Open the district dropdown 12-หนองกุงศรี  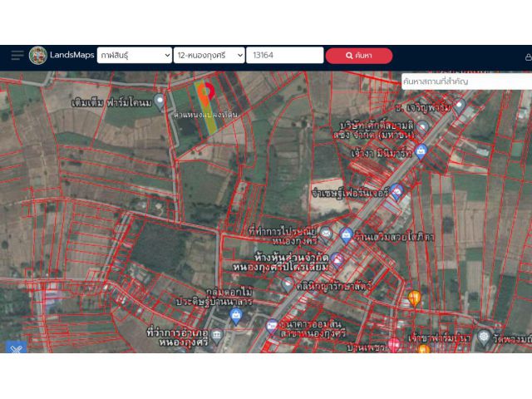(209, 56)
